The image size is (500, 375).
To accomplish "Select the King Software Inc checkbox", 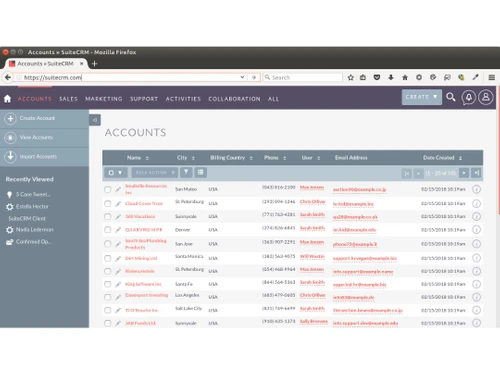I will tap(107, 284).
